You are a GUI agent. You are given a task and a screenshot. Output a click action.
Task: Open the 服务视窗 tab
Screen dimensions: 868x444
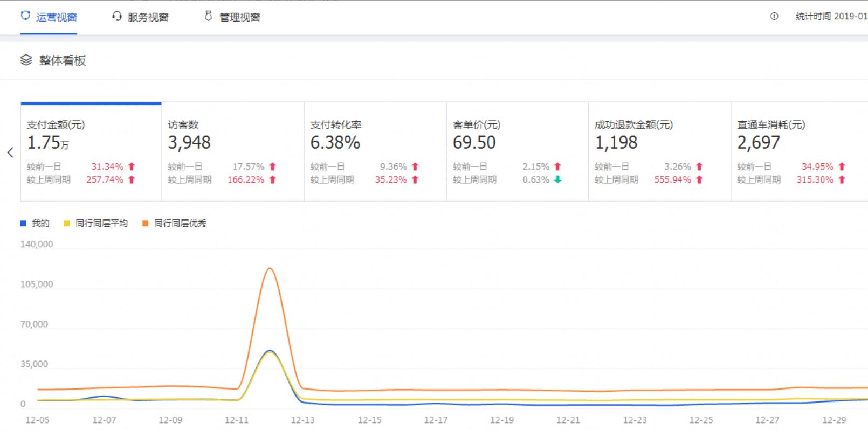tap(140, 17)
